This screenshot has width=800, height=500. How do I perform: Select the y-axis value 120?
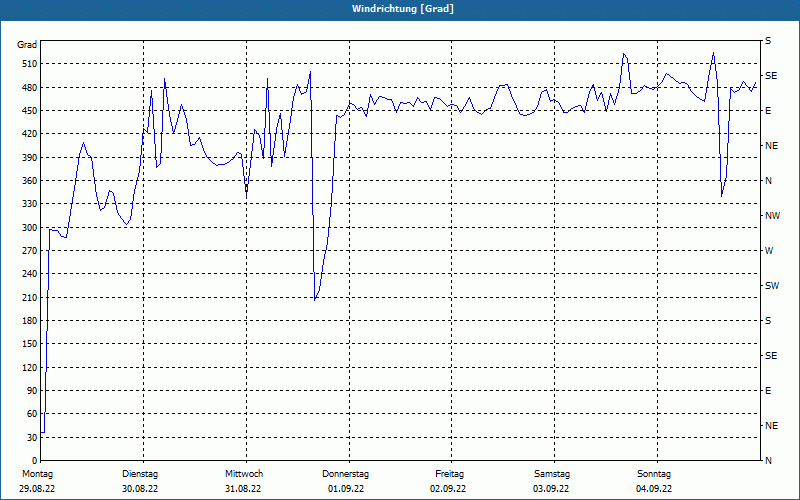click(x=30, y=367)
